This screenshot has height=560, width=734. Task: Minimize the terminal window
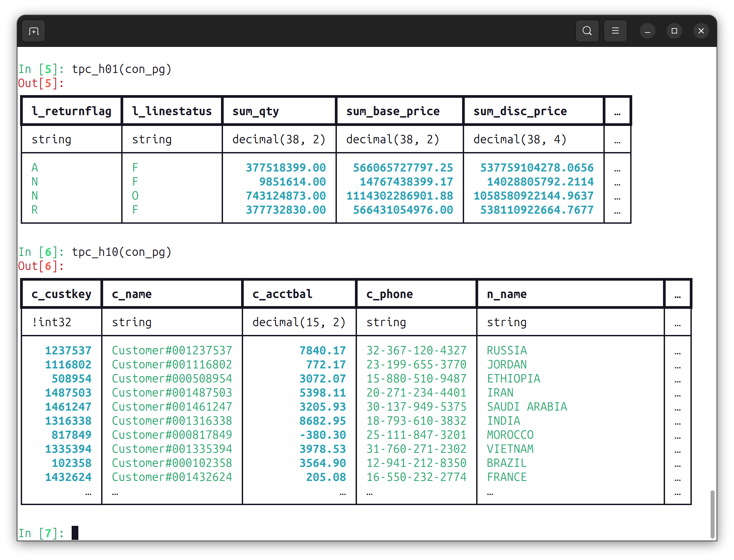point(647,31)
